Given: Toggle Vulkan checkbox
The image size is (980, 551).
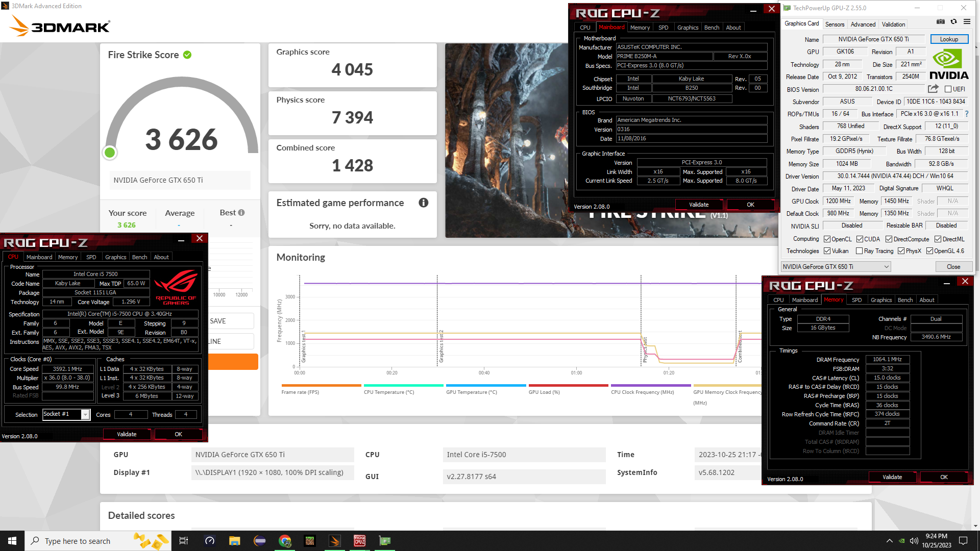Looking at the screenshot, I should point(827,251).
